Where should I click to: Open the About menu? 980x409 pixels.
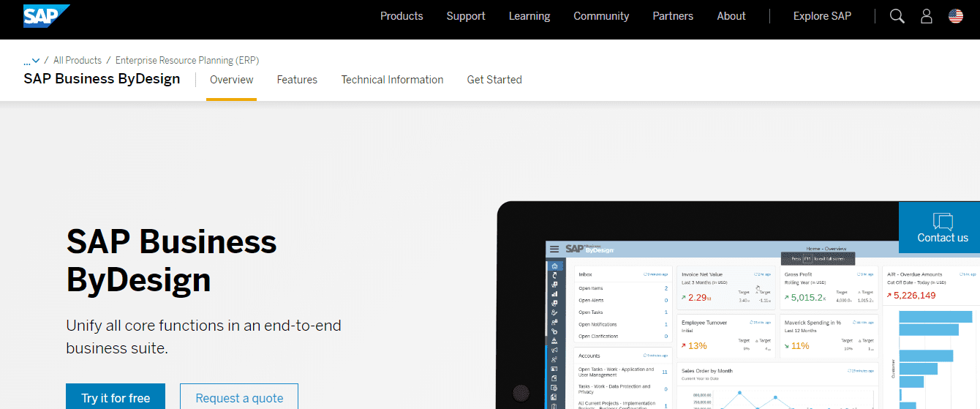click(x=731, y=16)
